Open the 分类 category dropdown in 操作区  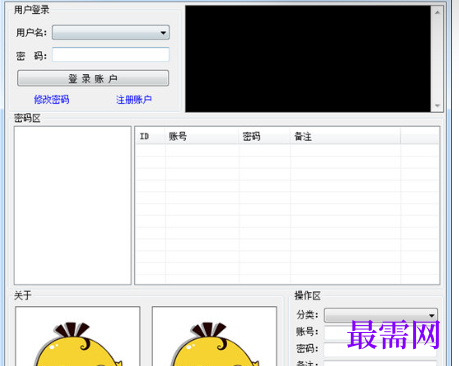click(381, 315)
